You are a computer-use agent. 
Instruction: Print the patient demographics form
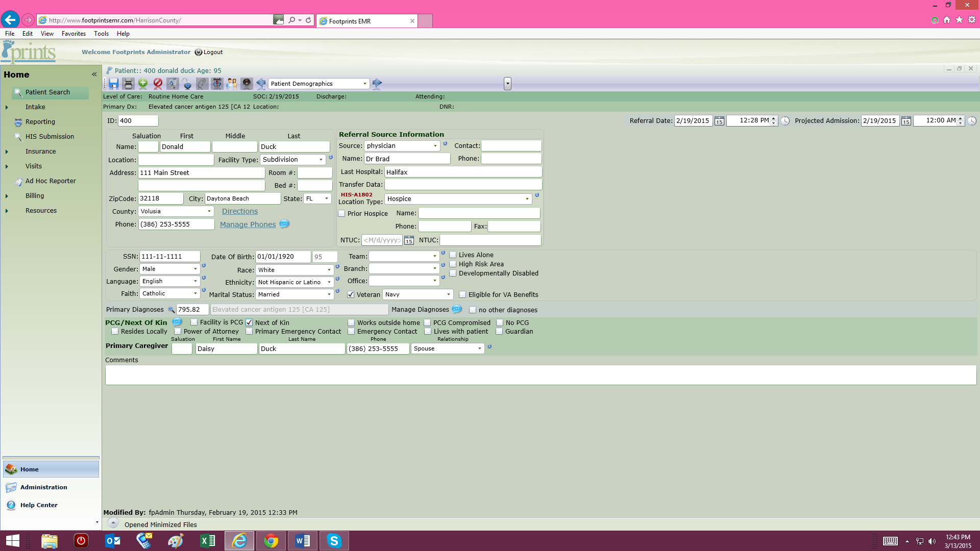pyautogui.click(x=128, y=84)
